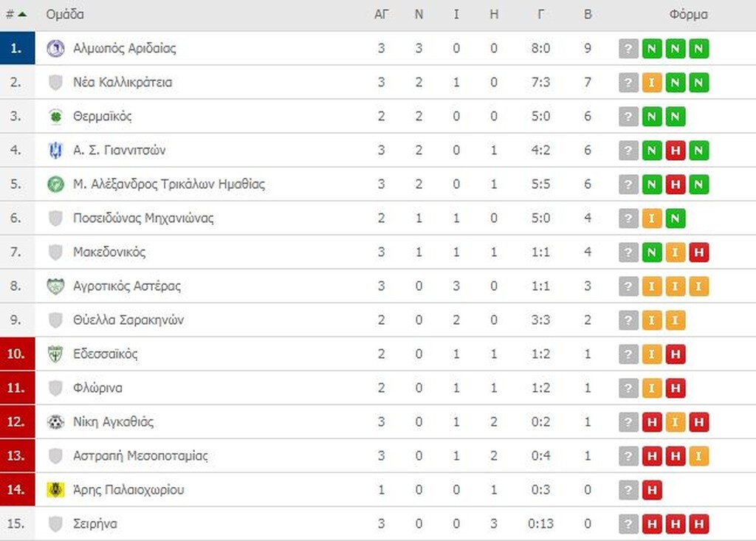Screen dimensions: 756x541
Task: Click the Thermaikos green clover crest
Action: point(55,117)
